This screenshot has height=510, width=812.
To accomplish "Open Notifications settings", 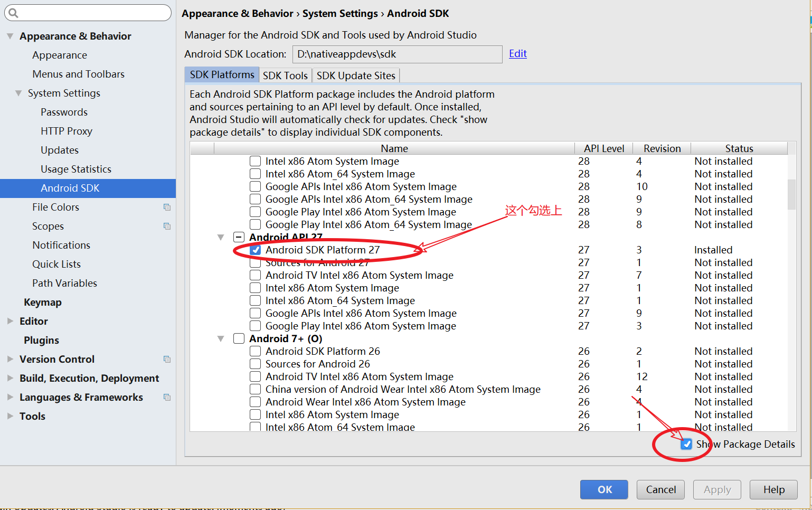I will [61, 245].
